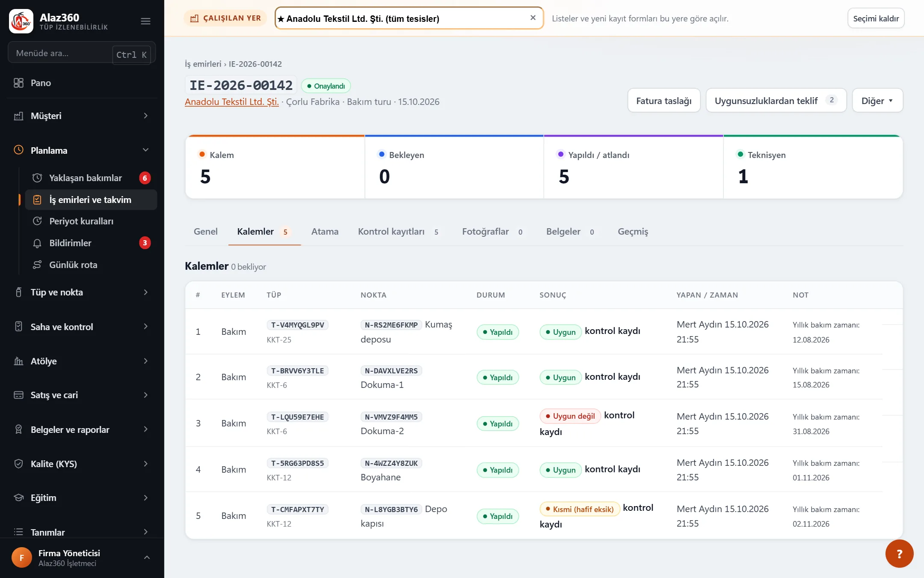The width and height of the screenshot is (924, 578).
Task: Open the Anadolu Tekstil Ltd. Şti. customer link
Action: (231, 102)
